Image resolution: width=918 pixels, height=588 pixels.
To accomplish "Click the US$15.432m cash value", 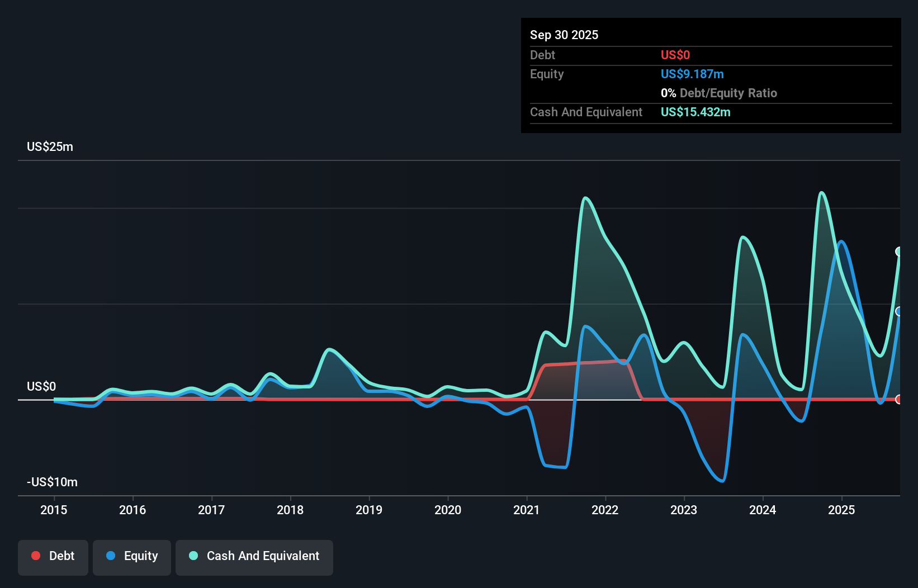I will pyautogui.click(x=695, y=112).
